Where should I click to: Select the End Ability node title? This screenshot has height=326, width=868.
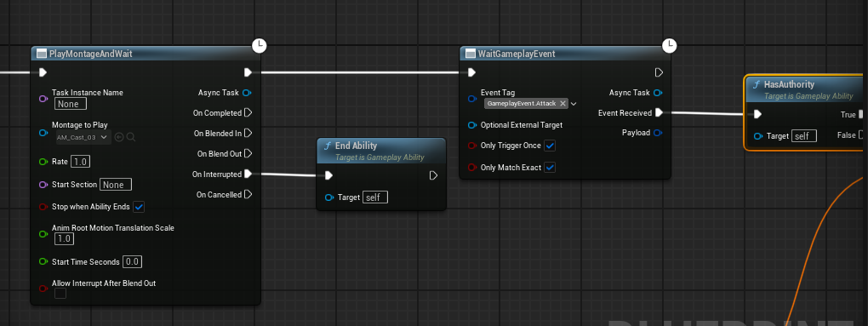click(x=356, y=146)
